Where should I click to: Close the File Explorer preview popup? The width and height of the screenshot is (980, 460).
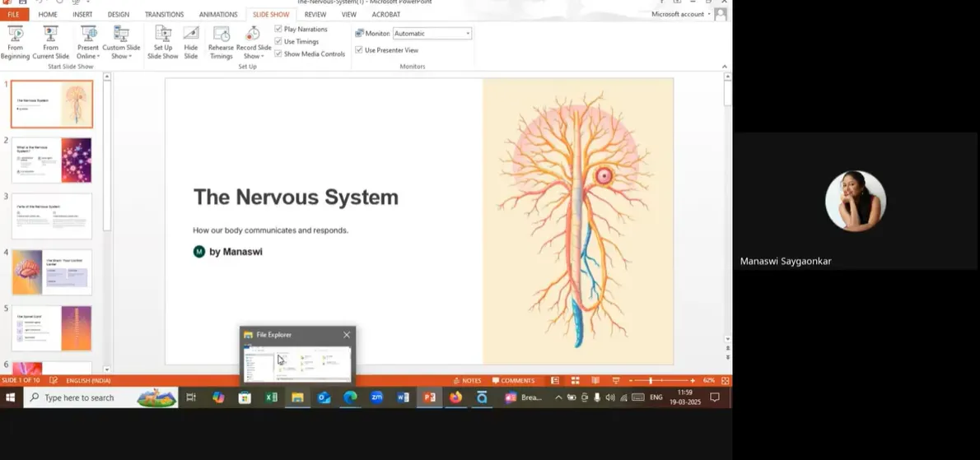pyautogui.click(x=347, y=335)
